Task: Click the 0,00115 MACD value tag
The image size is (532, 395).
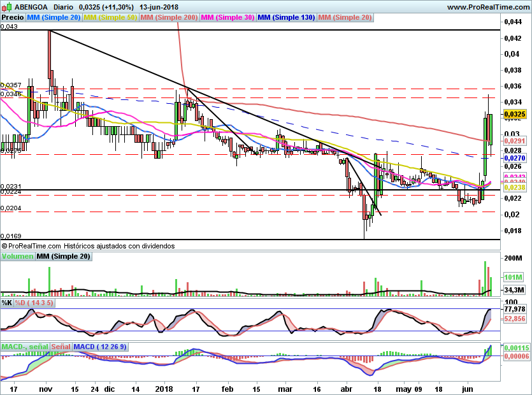Action: click(517, 348)
